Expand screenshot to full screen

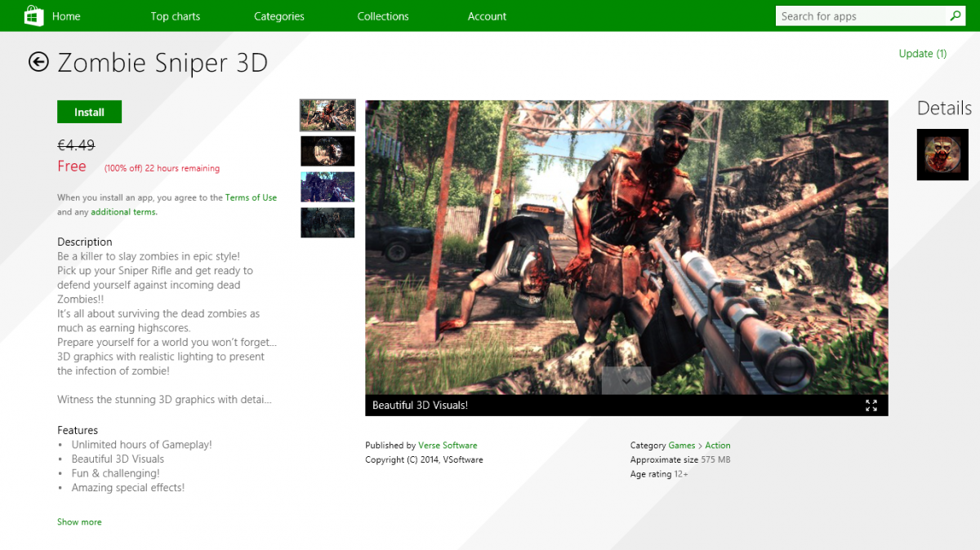click(871, 406)
